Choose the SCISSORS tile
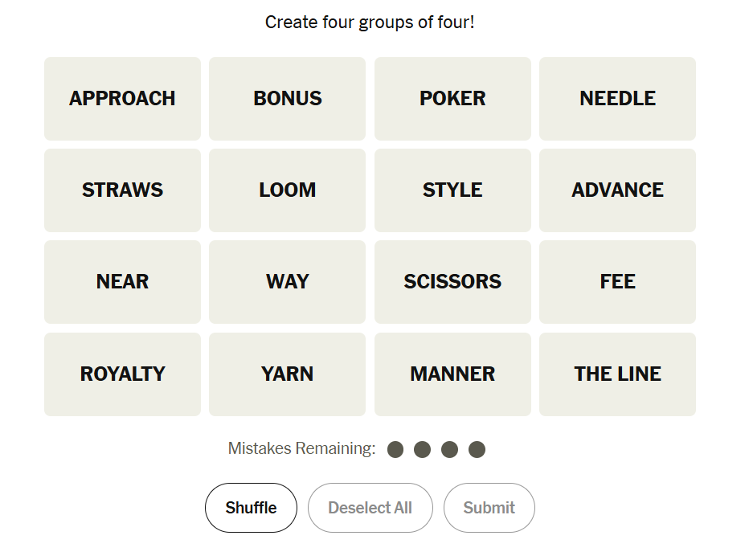Image resolution: width=749 pixels, height=560 pixels. pos(452,282)
